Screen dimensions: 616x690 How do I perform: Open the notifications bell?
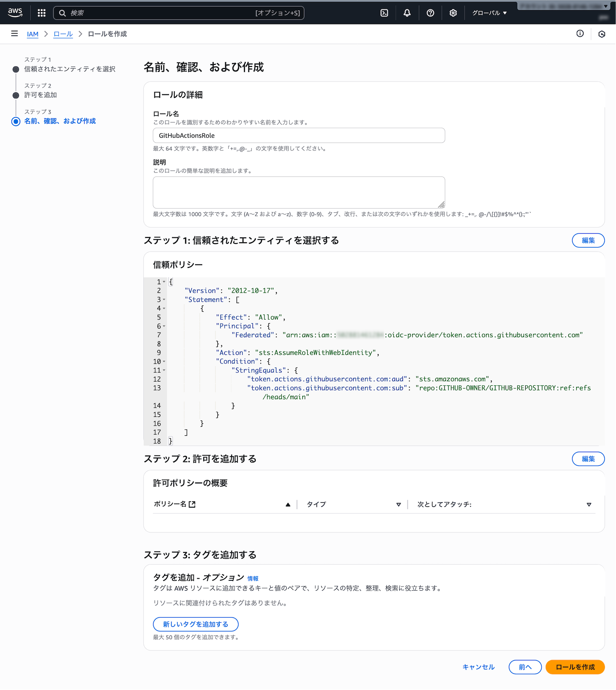tap(407, 13)
